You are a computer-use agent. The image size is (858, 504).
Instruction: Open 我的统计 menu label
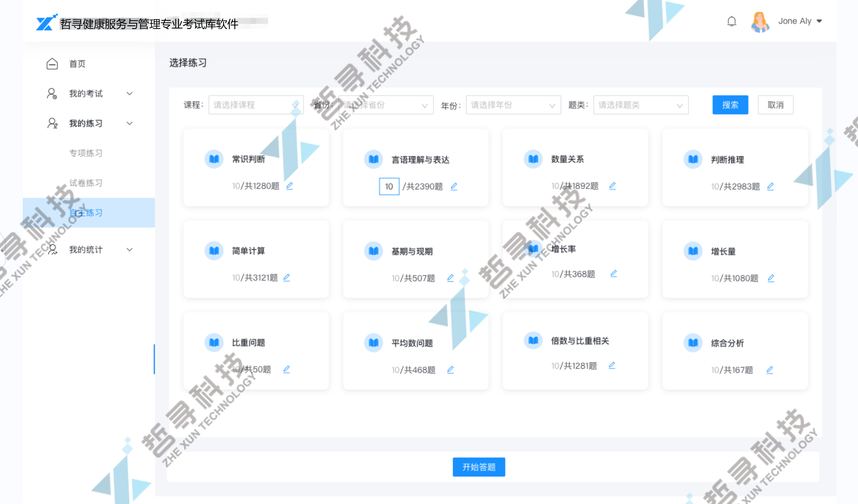[86, 249]
